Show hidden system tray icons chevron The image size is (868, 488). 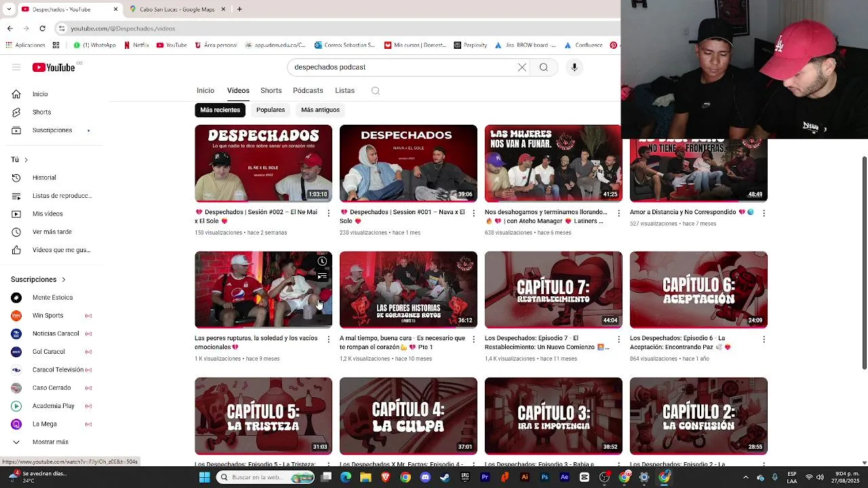tap(745, 477)
